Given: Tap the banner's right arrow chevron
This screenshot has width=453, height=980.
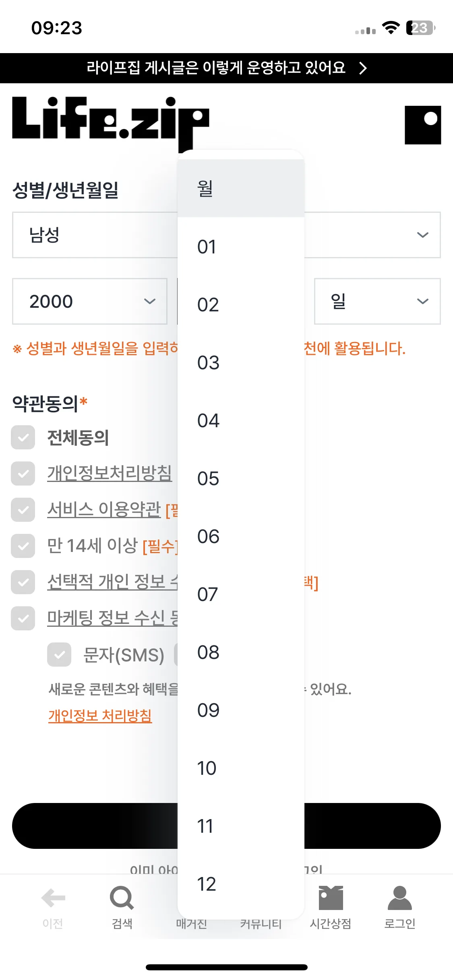Looking at the screenshot, I should [363, 68].
